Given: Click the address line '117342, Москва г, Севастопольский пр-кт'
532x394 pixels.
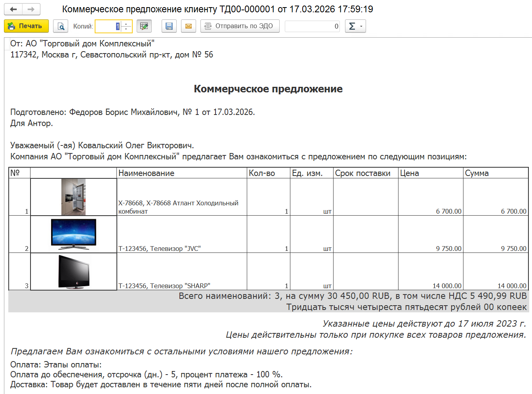Looking at the screenshot, I should (112, 55).
